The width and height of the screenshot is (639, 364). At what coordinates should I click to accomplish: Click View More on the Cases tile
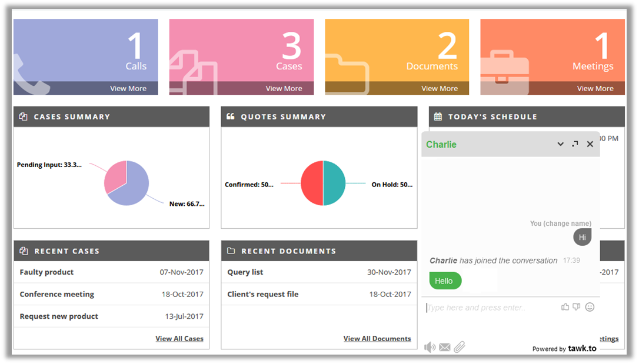coord(284,89)
